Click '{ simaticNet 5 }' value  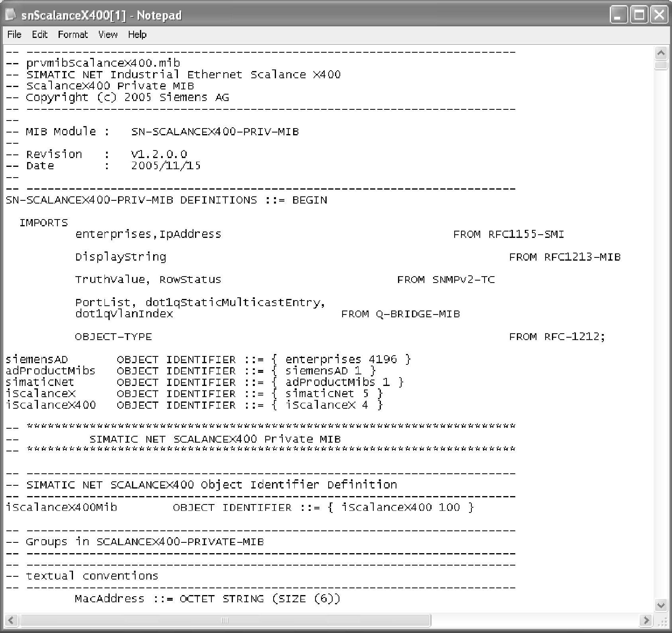click(327, 394)
